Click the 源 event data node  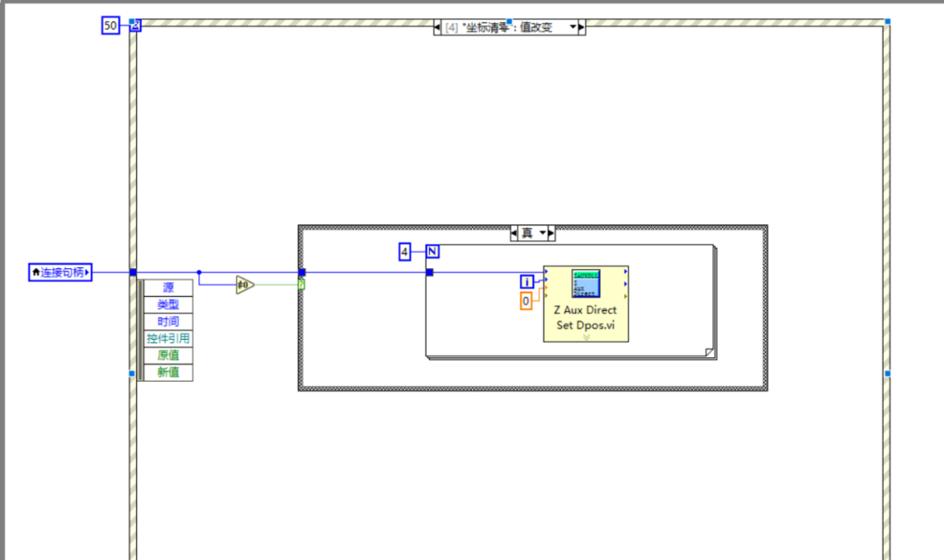pyautogui.click(x=168, y=287)
